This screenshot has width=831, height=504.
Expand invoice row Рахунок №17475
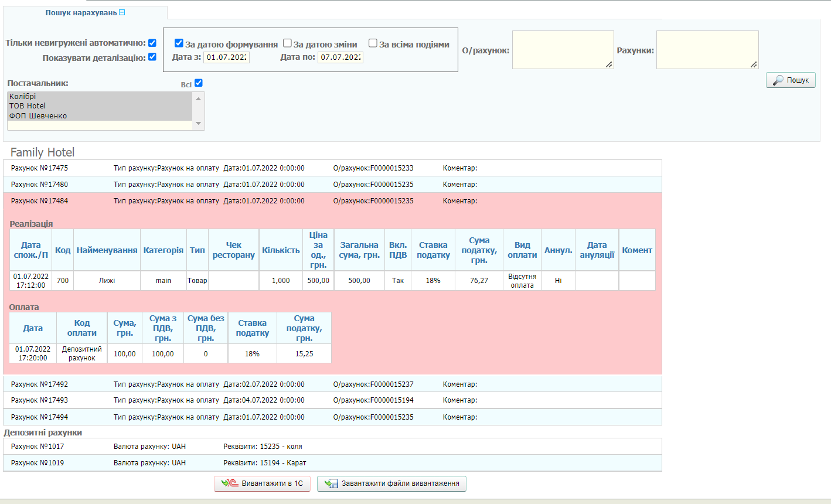pos(39,168)
